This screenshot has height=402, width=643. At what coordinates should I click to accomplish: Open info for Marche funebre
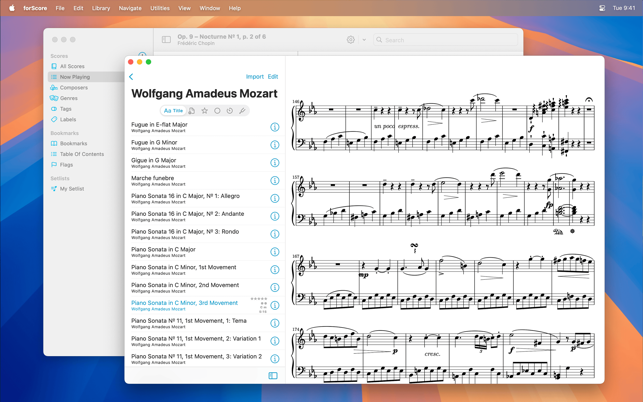click(x=275, y=180)
